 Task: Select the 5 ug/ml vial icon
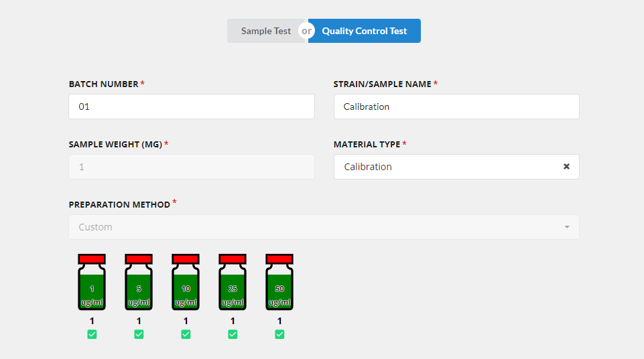pyautogui.click(x=139, y=282)
